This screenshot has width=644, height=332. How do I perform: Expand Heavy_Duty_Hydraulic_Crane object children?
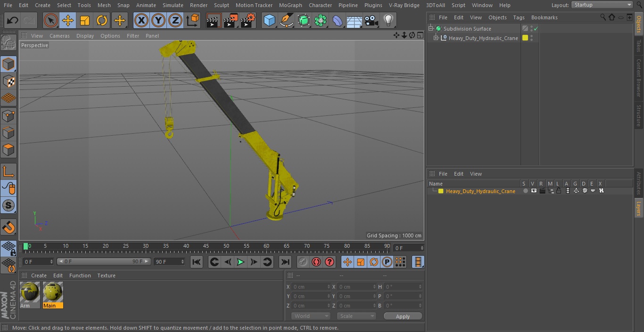point(436,38)
